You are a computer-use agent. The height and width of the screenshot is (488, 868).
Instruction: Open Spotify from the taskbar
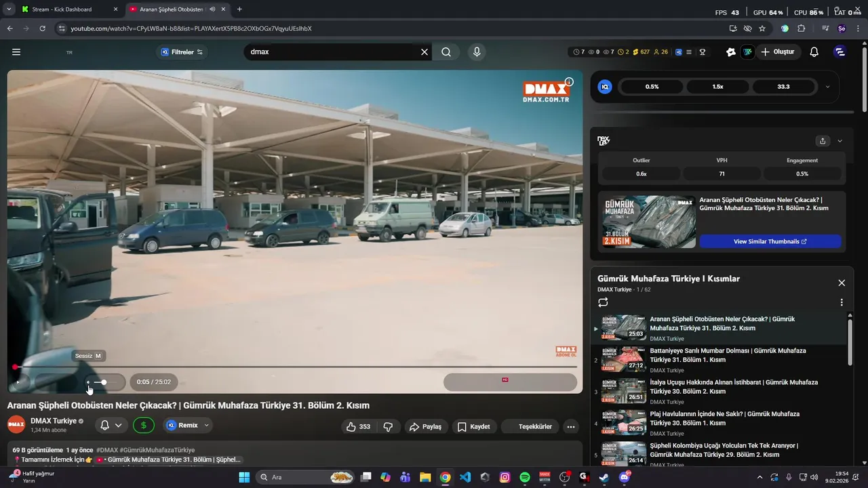pos(525,477)
